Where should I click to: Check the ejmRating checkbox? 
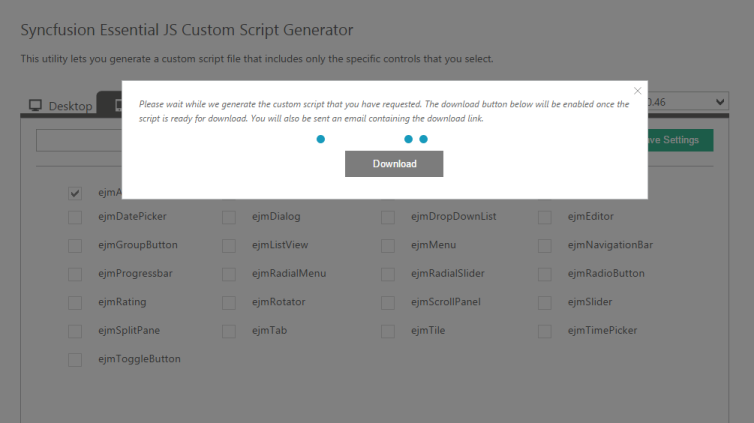pos(75,303)
